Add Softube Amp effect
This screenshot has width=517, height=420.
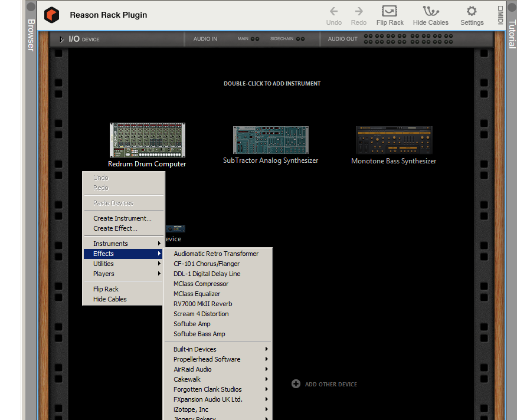click(x=218, y=324)
